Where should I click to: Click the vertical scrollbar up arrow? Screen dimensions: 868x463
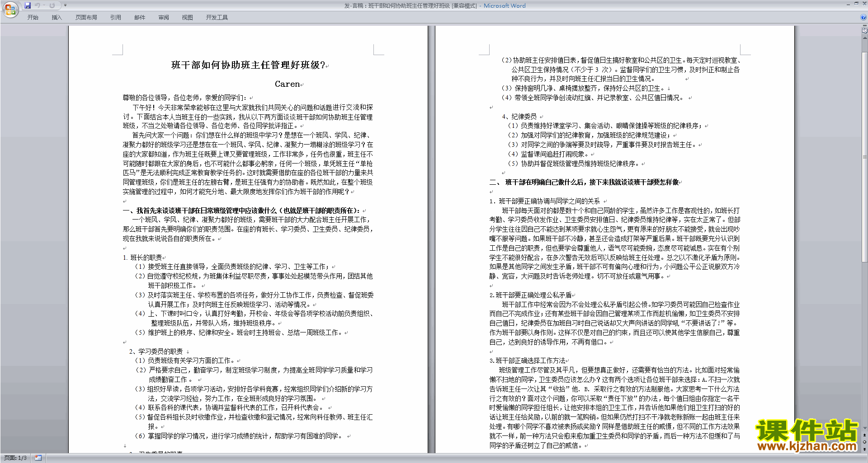coord(865,38)
